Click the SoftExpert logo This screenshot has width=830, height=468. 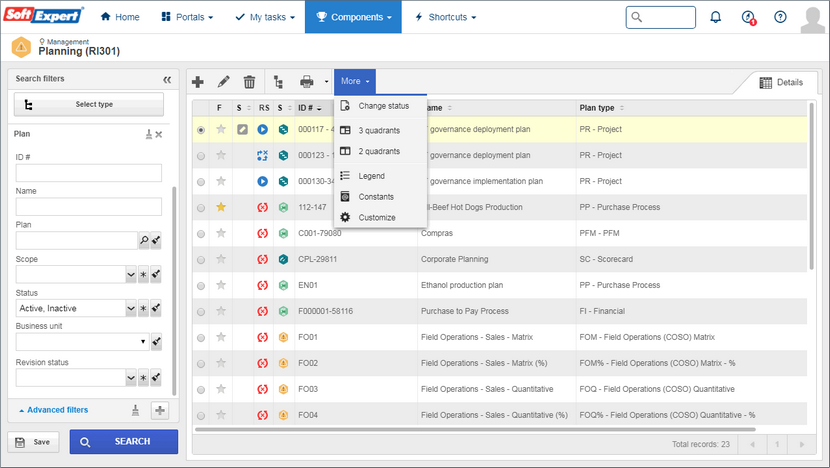coord(43,15)
